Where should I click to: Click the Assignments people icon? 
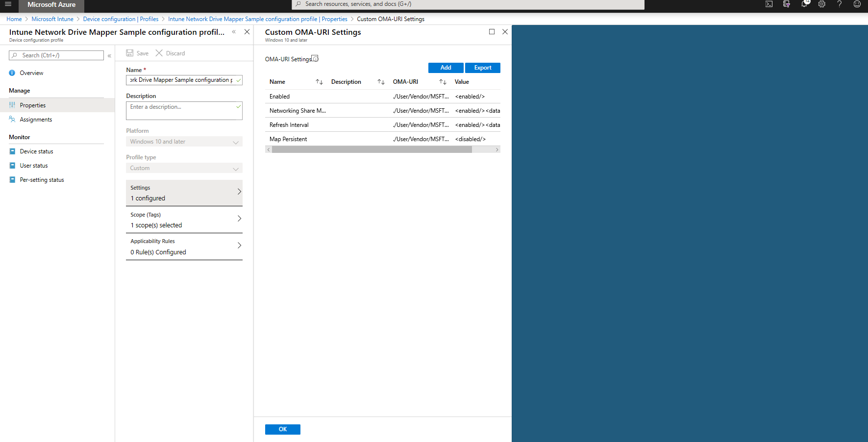[12, 120]
